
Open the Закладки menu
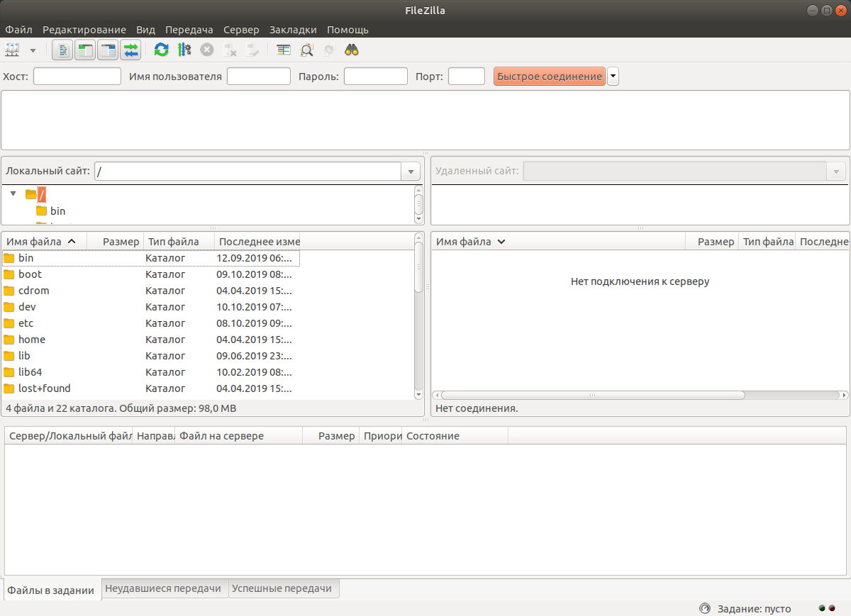click(293, 30)
